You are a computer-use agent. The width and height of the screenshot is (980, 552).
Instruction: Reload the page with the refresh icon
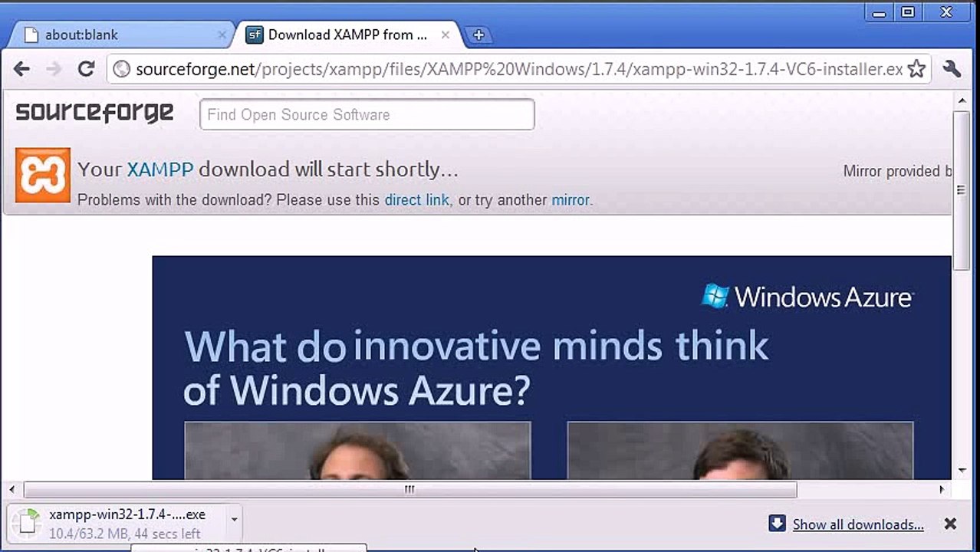[86, 69]
